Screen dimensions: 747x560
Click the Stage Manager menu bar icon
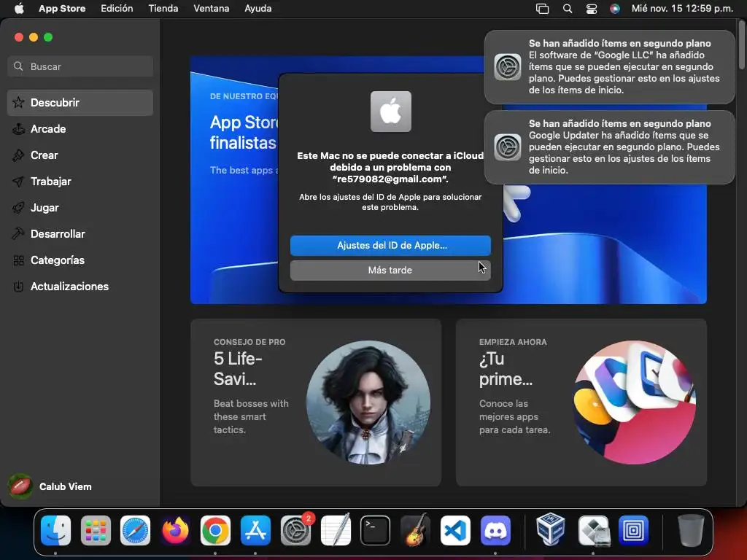pyautogui.click(x=542, y=9)
